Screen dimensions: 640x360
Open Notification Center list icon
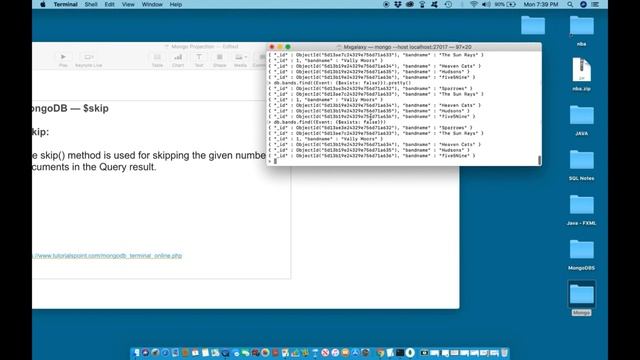pyautogui.click(x=595, y=4)
